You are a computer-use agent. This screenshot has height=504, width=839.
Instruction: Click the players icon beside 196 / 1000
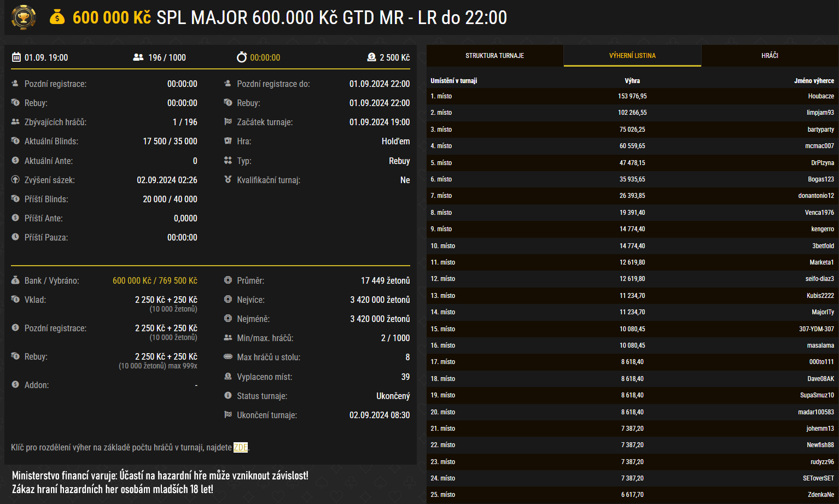(138, 57)
